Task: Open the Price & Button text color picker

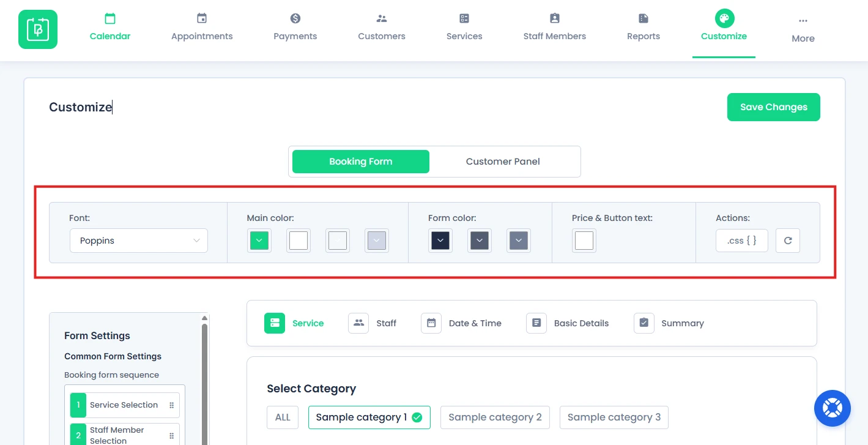Action: (x=584, y=241)
